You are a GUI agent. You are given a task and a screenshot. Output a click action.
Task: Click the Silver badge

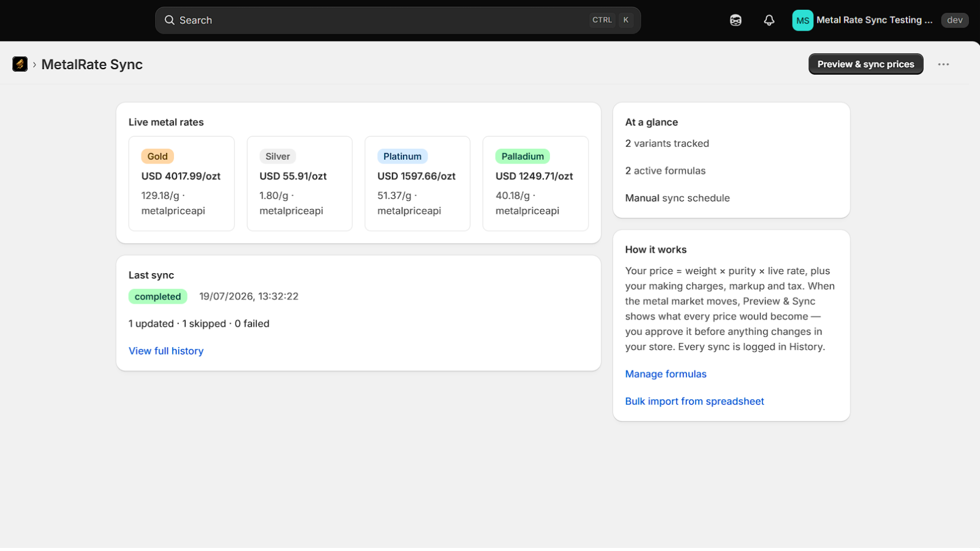click(x=277, y=156)
